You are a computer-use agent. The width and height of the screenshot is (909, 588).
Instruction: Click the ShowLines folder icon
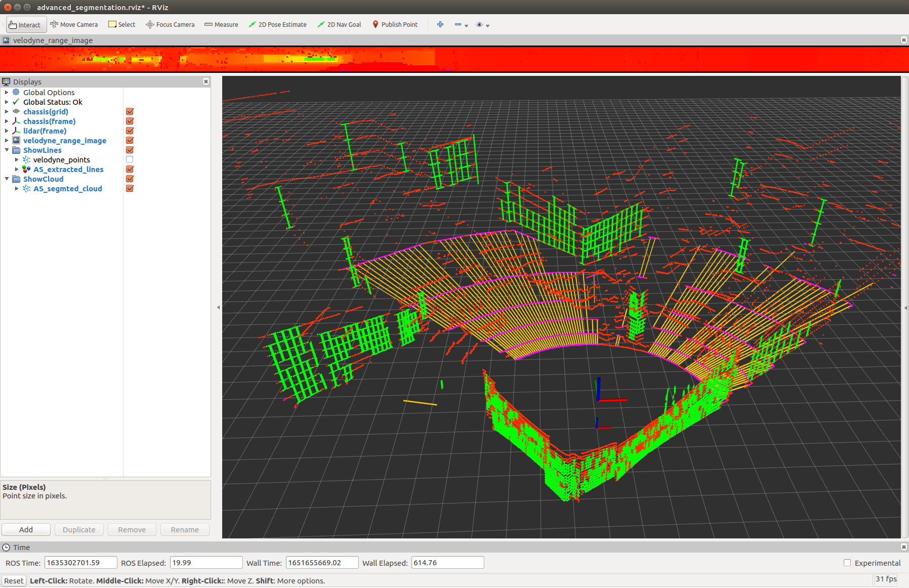(x=16, y=150)
